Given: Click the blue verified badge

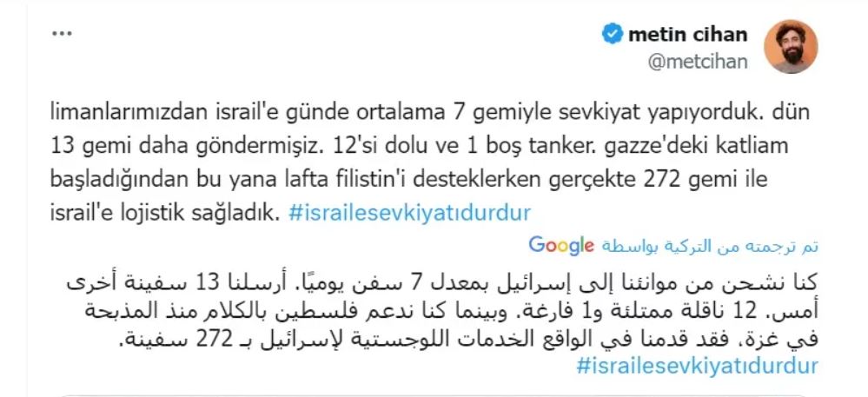Looking at the screenshot, I should (613, 35).
